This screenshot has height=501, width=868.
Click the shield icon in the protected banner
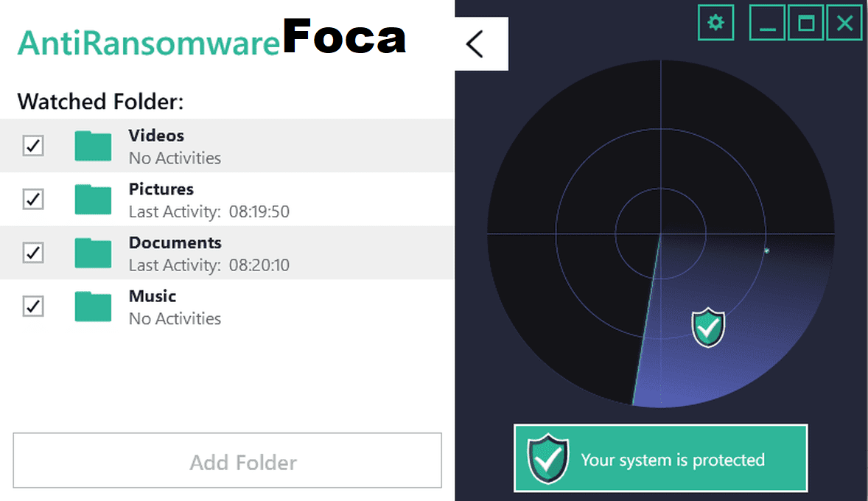548,459
